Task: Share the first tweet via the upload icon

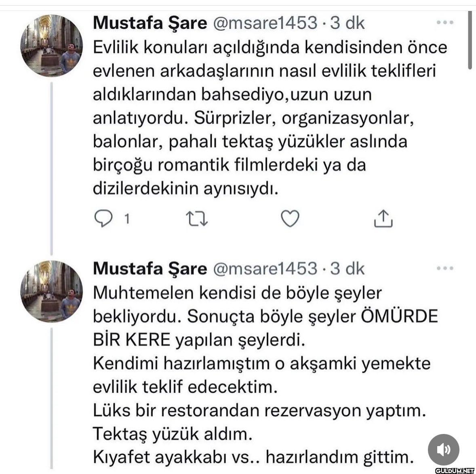Action: point(383,219)
